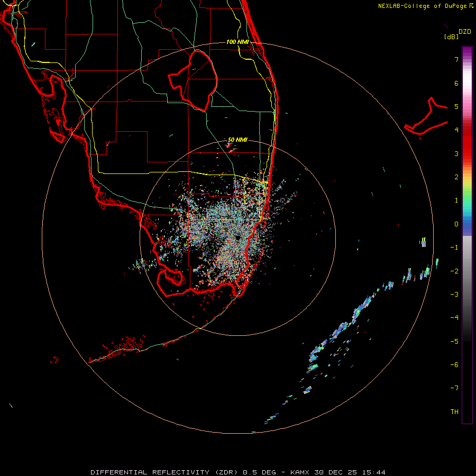Click the [dB] unit label

[x=451, y=36]
